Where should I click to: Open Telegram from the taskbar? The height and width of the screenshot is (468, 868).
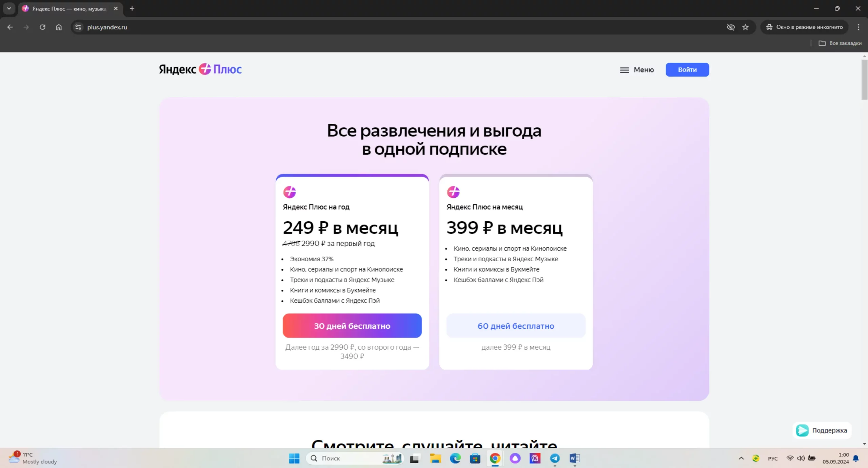click(x=555, y=458)
